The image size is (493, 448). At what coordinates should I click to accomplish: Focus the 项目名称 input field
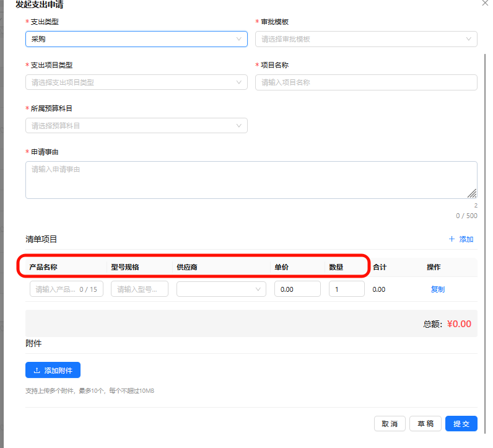pyautogui.click(x=366, y=82)
